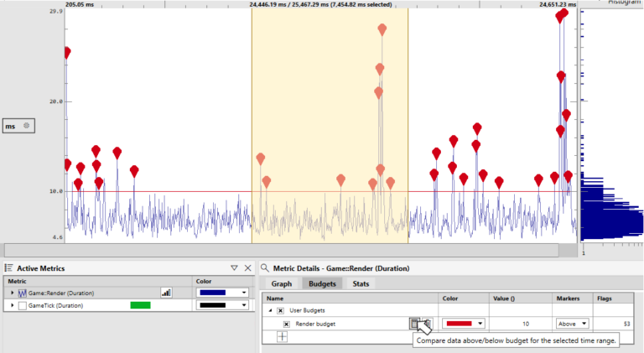The width and height of the screenshot is (644, 353).
Task: Click the compare data above/below budget icon
Action: tap(415, 324)
